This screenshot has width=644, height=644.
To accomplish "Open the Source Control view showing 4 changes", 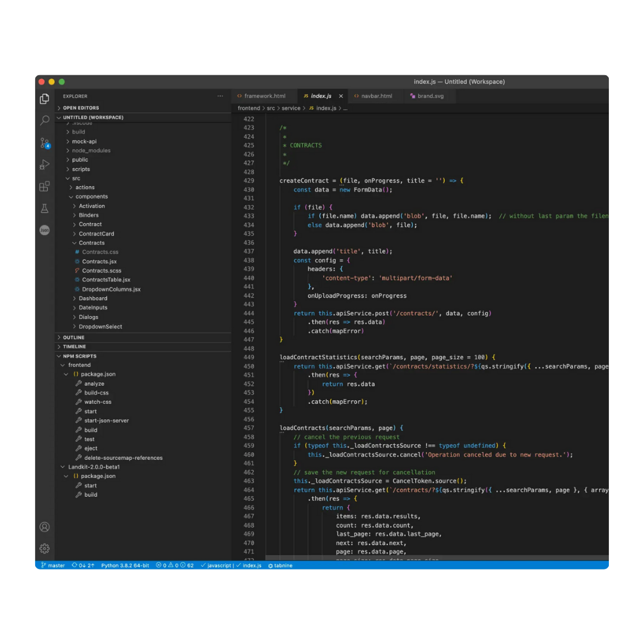I will click(x=44, y=142).
